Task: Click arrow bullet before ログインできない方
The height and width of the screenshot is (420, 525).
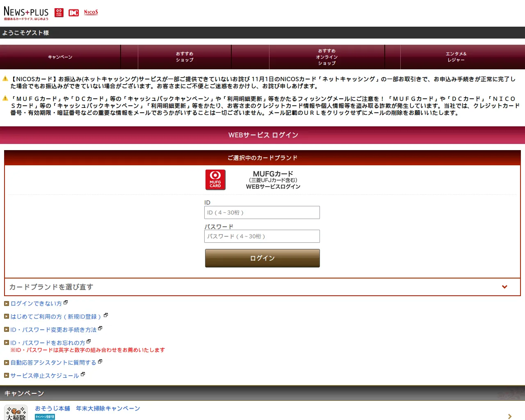Action: tap(7, 304)
